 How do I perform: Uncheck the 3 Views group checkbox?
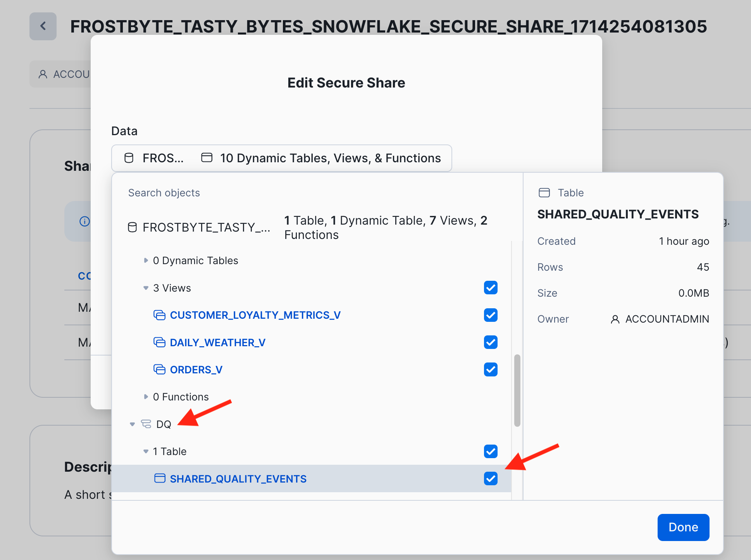491,288
